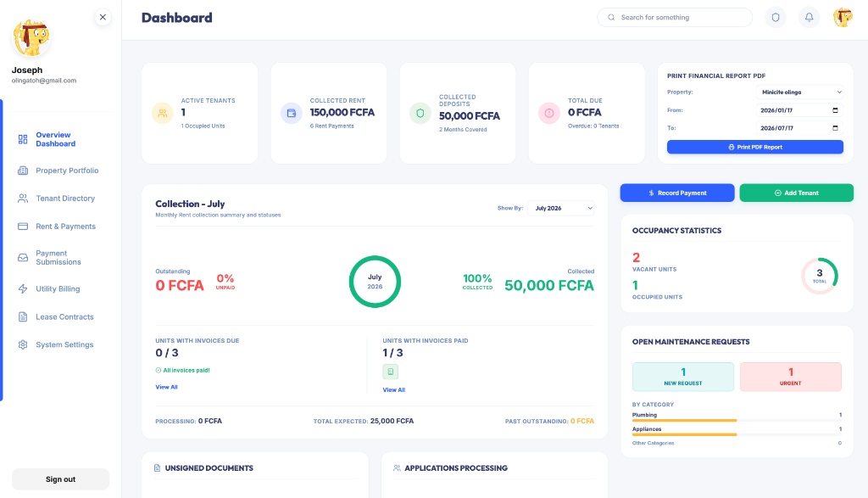Click the Tenant Directory people icon

point(23,199)
